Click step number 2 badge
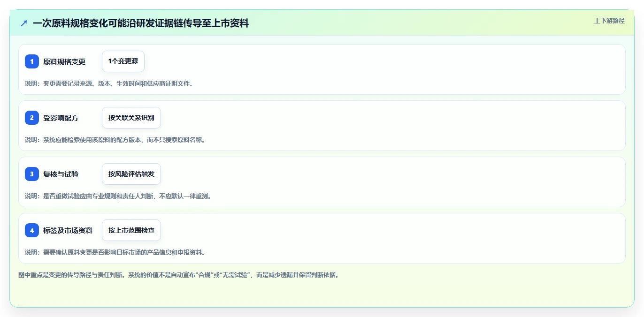This screenshot has height=317, width=644. [x=32, y=118]
